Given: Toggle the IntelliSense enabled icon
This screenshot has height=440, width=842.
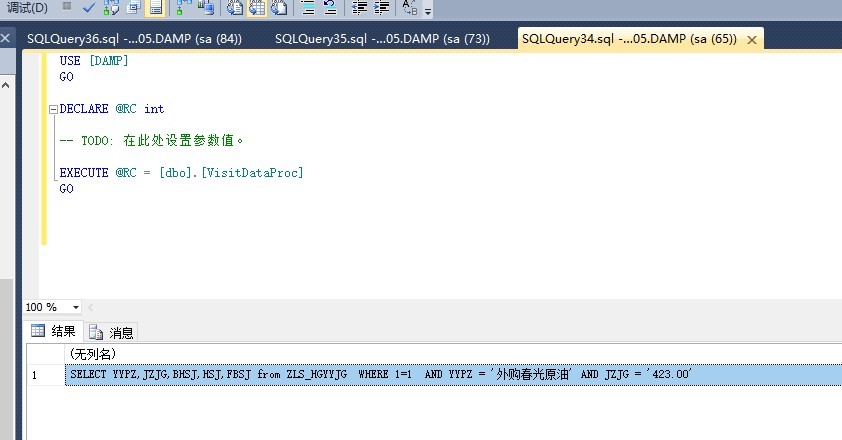Looking at the screenshot, I should coord(155,8).
